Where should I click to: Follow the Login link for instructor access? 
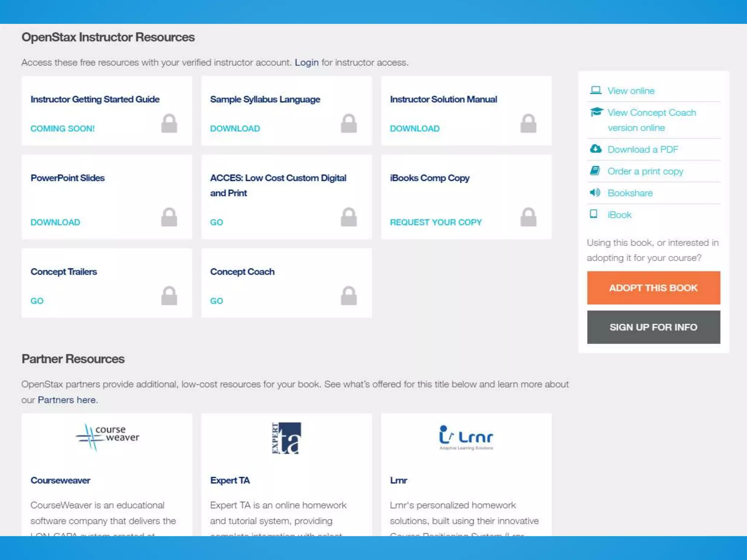coord(306,62)
